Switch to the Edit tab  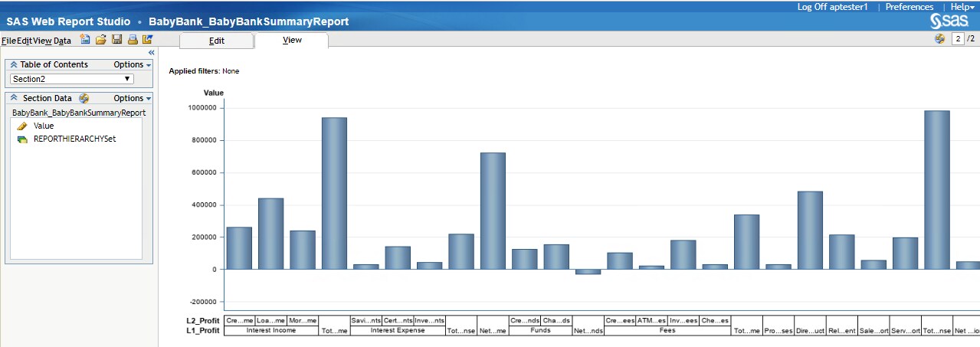pyautogui.click(x=216, y=41)
